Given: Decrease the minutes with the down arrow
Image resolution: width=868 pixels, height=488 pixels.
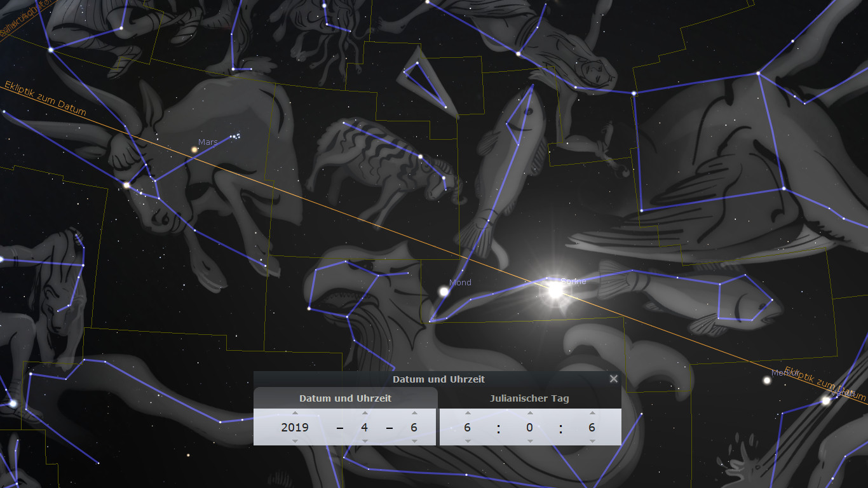Looking at the screenshot, I should pos(530,440).
